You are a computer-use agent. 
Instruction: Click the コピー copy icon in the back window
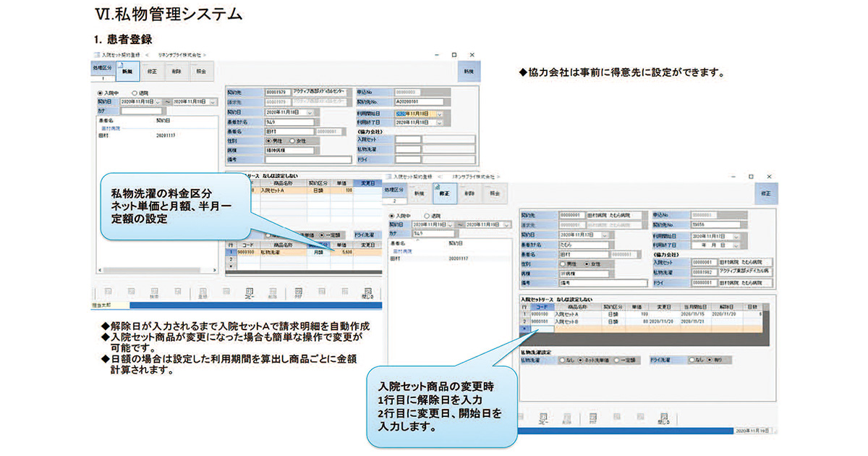250,294
